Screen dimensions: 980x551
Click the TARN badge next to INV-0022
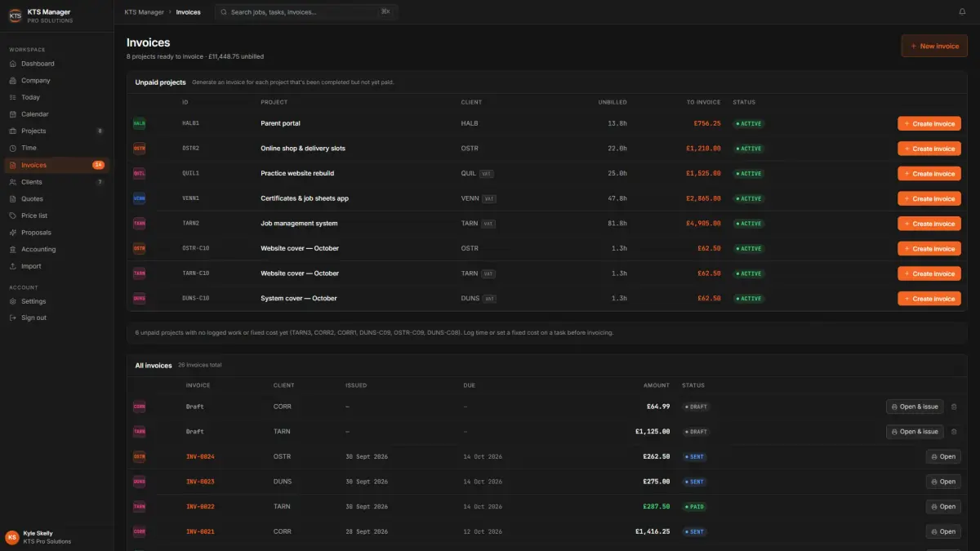tap(140, 506)
